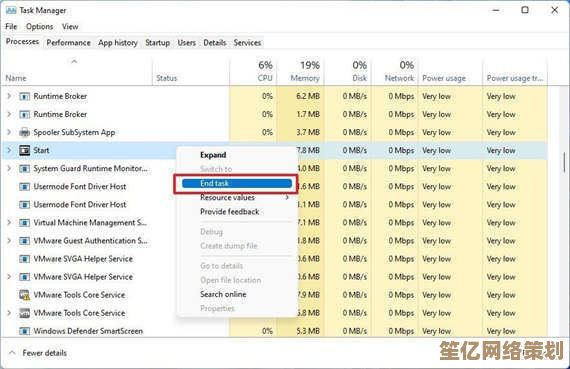Select the System Guard Runtime Monitor row text
Image resolution: width=570 pixels, height=369 pixels.
point(91,168)
